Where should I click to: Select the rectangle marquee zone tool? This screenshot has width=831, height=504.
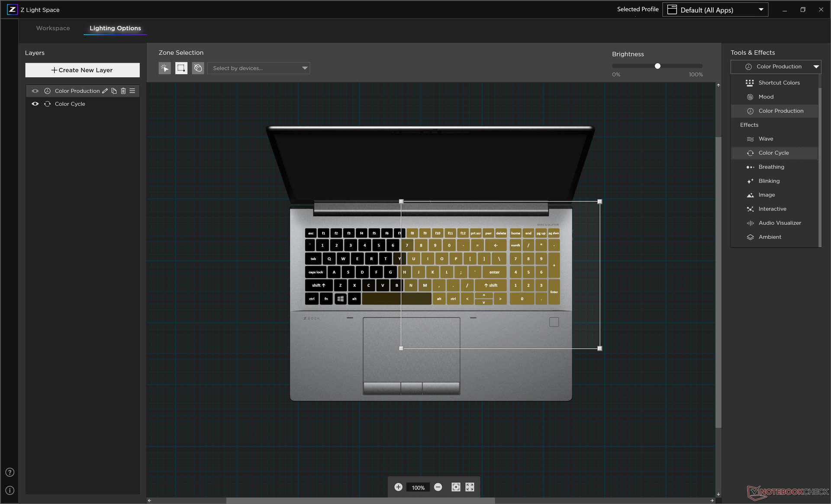pyautogui.click(x=181, y=68)
